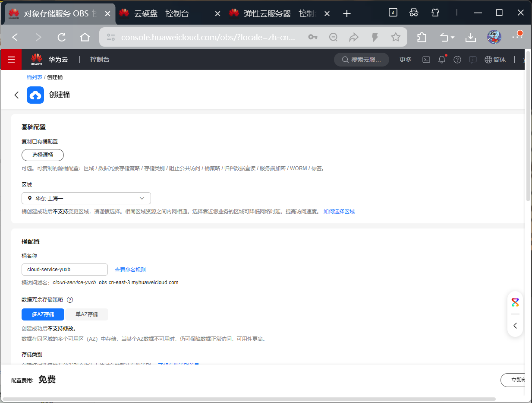532x403 pixels.
Task: Share this page via arrow icon
Action: (x=354, y=38)
